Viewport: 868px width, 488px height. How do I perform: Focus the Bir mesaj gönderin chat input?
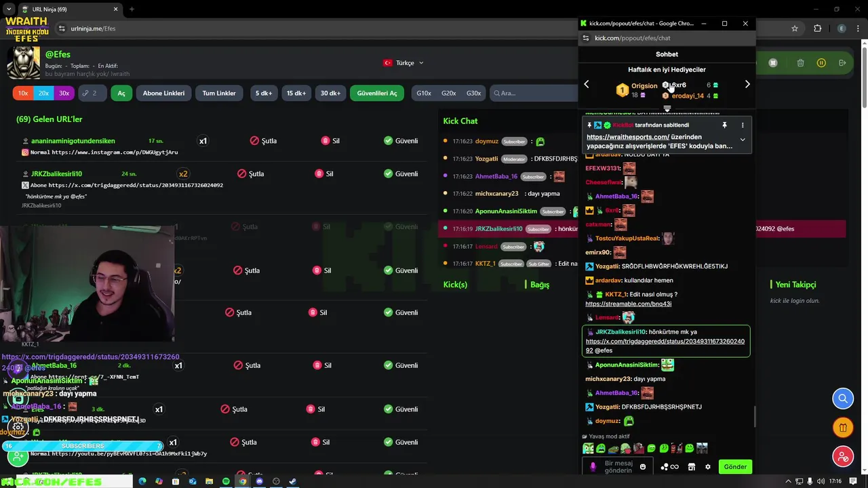[618, 466]
